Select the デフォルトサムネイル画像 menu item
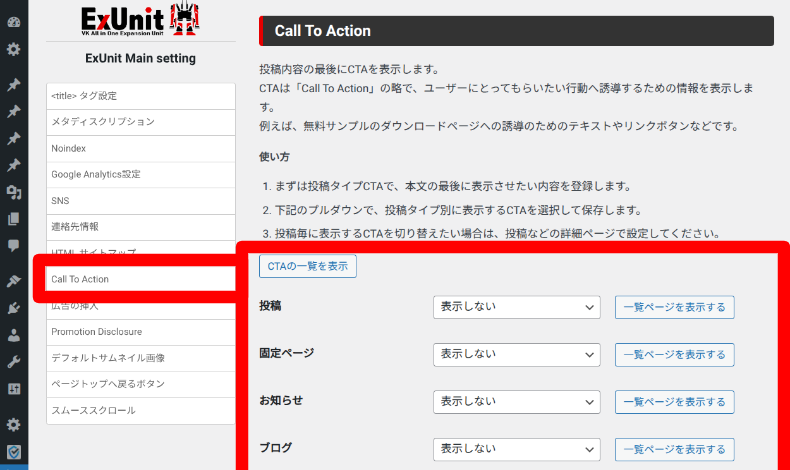Image resolution: width=790 pixels, height=470 pixels. tap(141, 358)
